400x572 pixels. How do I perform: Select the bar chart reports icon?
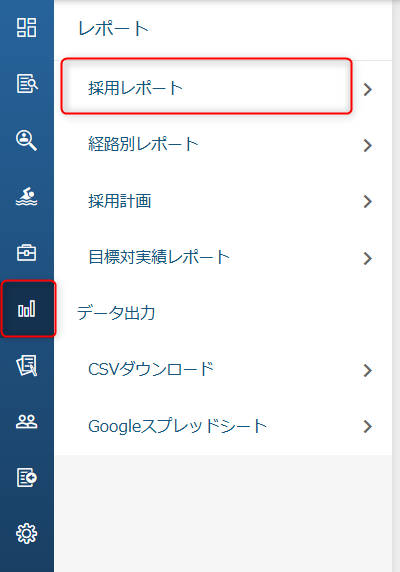(27, 309)
